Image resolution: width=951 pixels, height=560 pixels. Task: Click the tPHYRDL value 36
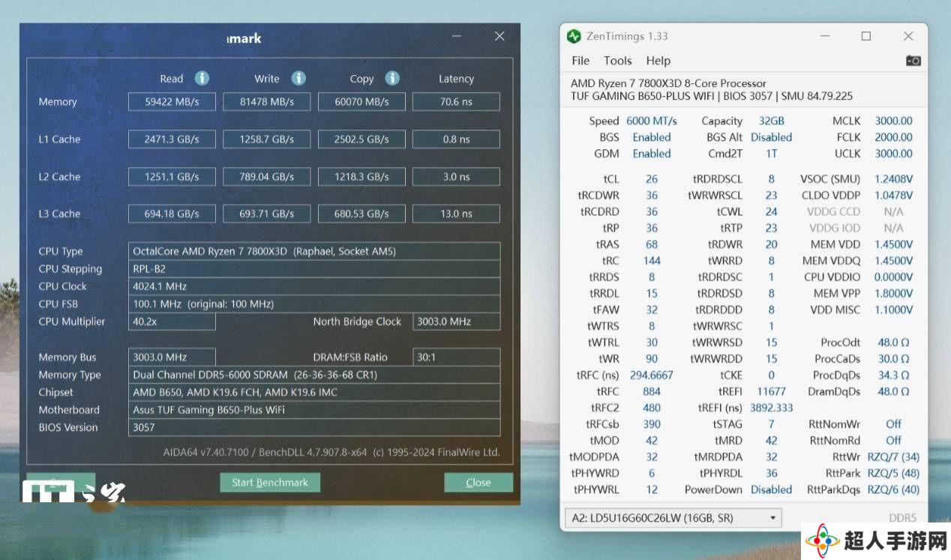[x=771, y=473]
